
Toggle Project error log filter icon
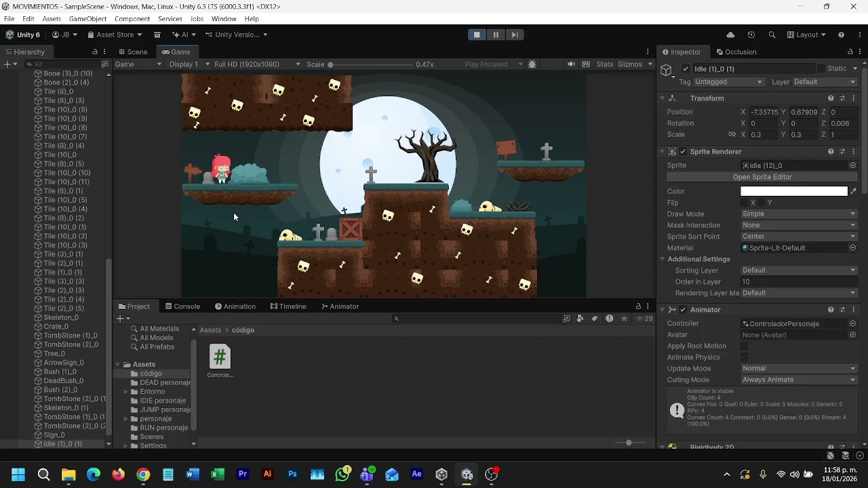tap(609, 319)
